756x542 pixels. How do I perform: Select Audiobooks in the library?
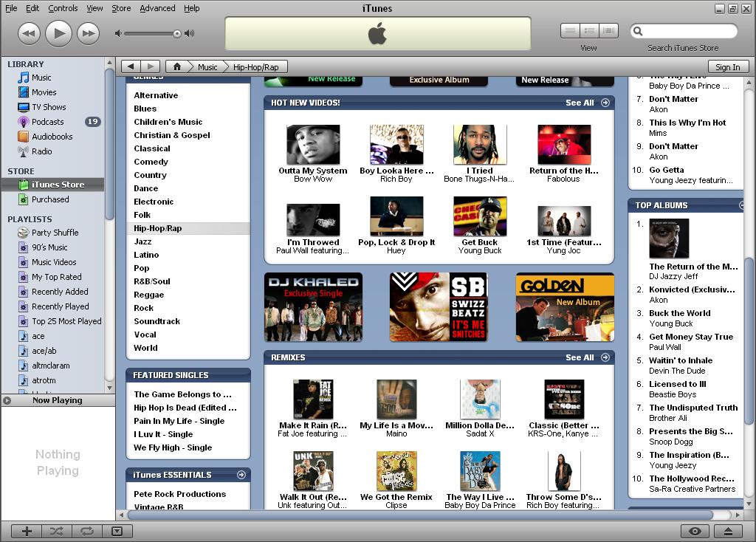[x=52, y=137]
